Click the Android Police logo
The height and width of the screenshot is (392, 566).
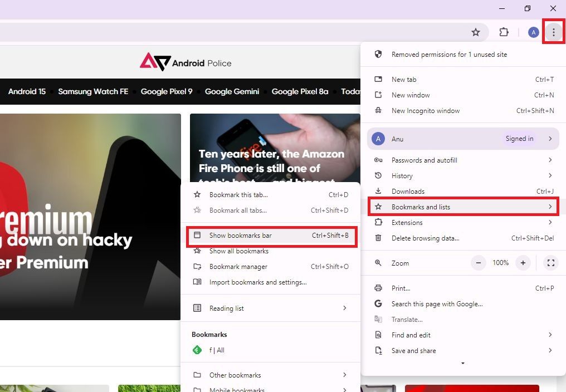tap(186, 63)
